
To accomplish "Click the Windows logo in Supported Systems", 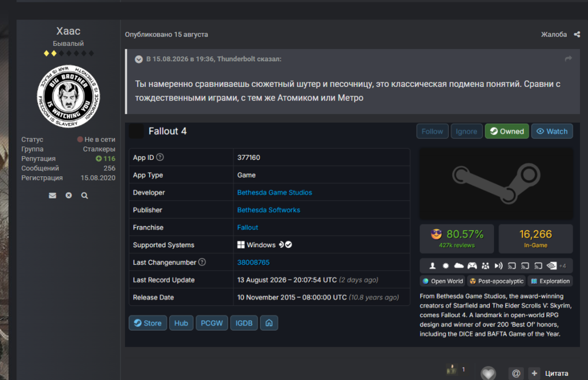I will 240,245.
